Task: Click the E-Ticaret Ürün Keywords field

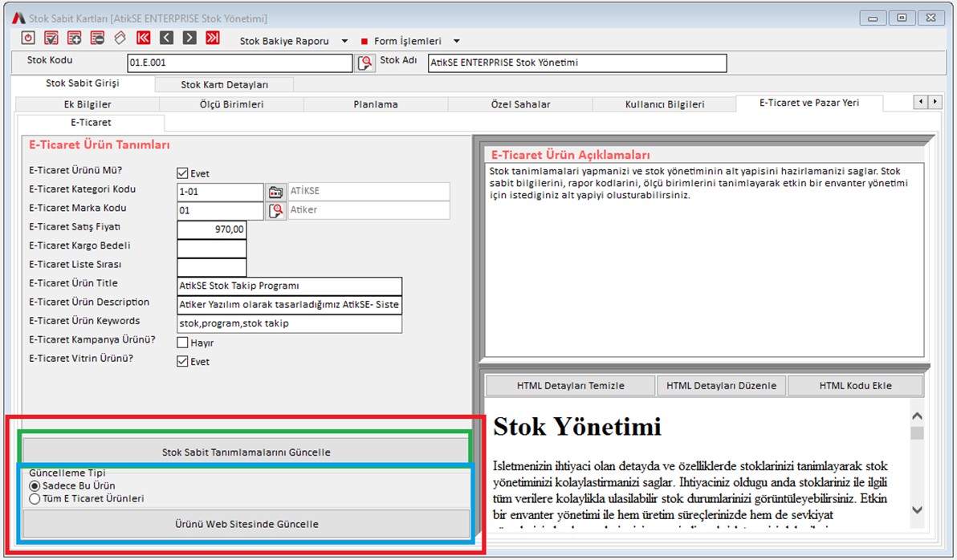Action: click(289, 324)
